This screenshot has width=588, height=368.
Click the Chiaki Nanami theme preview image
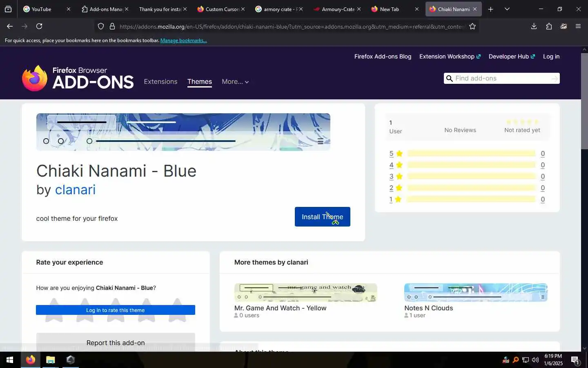coord(183,132)
